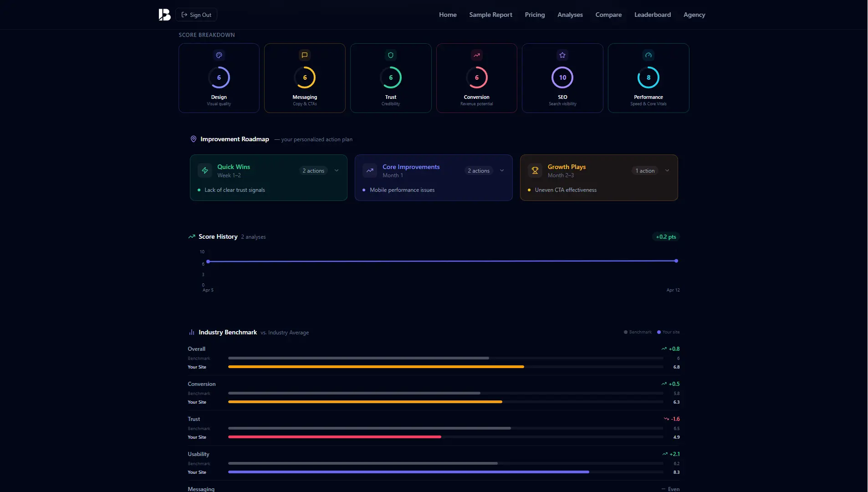The image size is (868, 492).
Task: Click the Your site legend entry
Action: coord(668,332)
